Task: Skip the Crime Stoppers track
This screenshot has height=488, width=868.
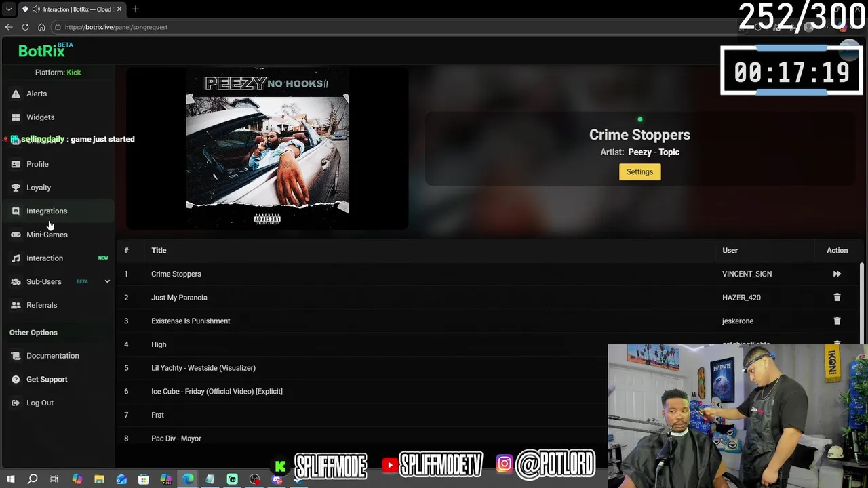Action: point(837,274)
